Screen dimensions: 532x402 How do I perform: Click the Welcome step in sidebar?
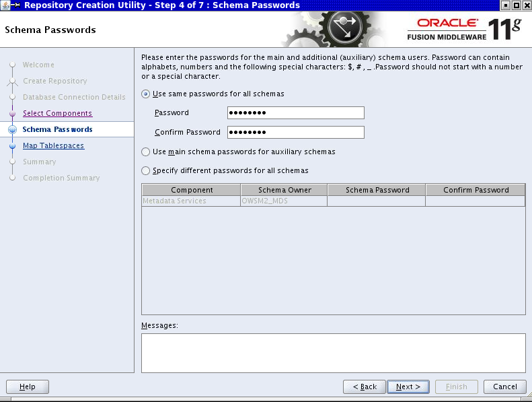(x=38, y=65)
